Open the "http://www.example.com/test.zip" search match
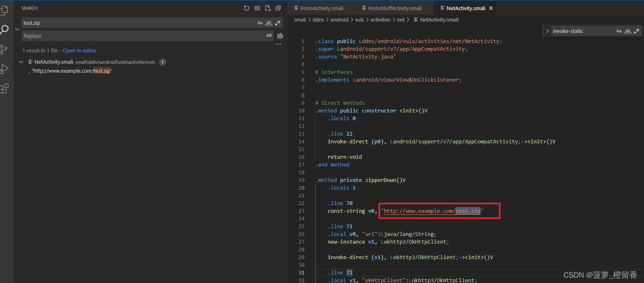The width and height of the screenshot is (644, 283). click(71, 71)
